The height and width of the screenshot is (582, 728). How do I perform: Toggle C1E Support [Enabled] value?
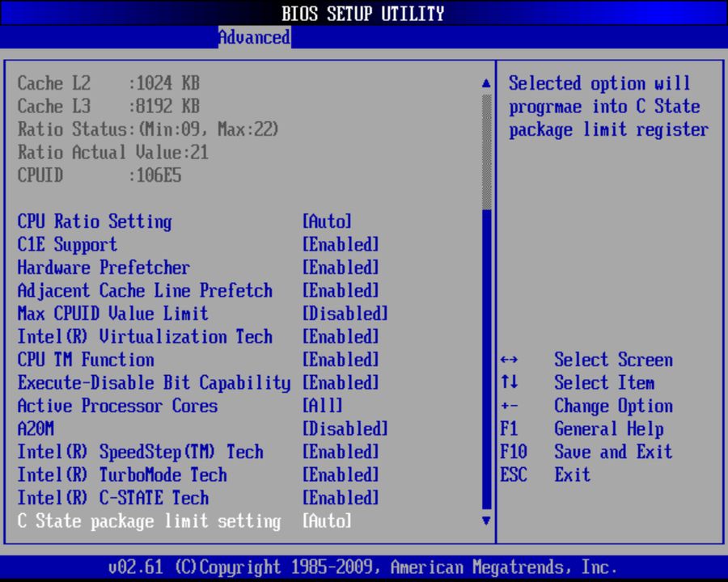coord(341,245)
